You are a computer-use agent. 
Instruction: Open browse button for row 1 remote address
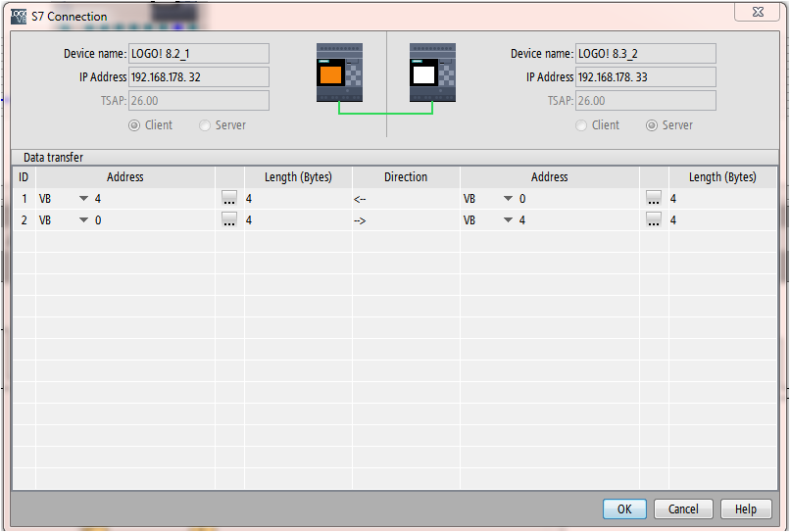(x=654, y=199)
